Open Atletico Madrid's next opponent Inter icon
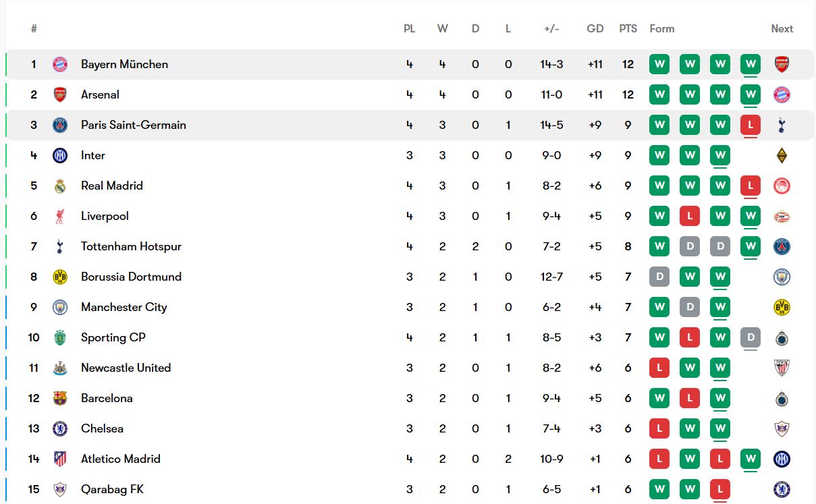This screenshot has height=504, width=816. pos(782,459)
